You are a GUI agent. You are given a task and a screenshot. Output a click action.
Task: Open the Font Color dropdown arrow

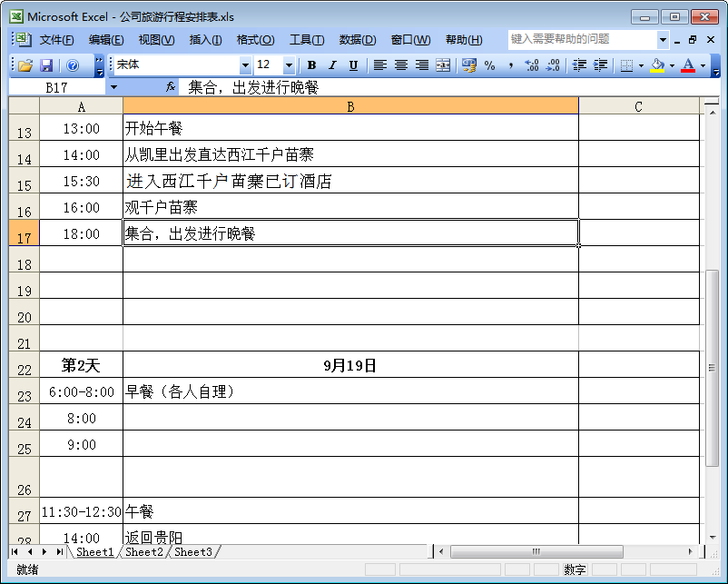[x=703, y=65]
